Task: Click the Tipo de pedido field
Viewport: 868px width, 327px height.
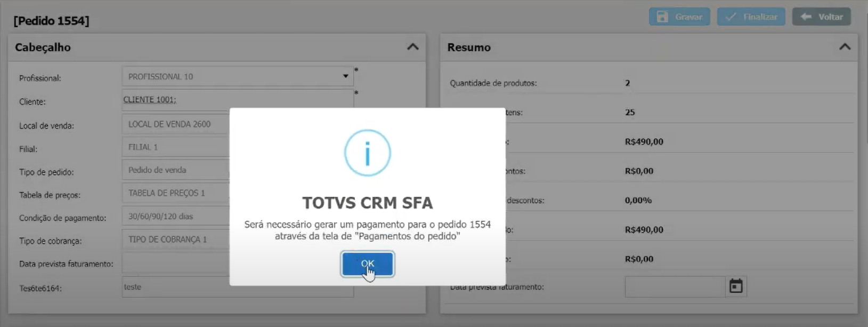Action: [176, 170]
